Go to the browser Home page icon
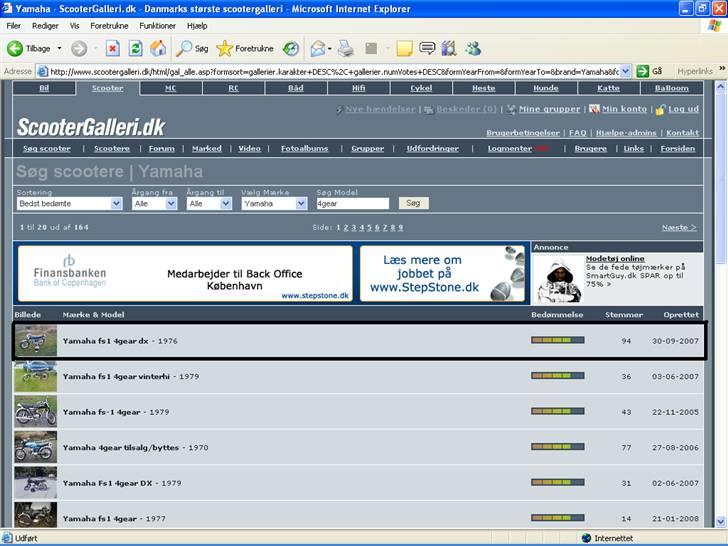The width and height of the screenshot is (728, 546). click(158, 48)
